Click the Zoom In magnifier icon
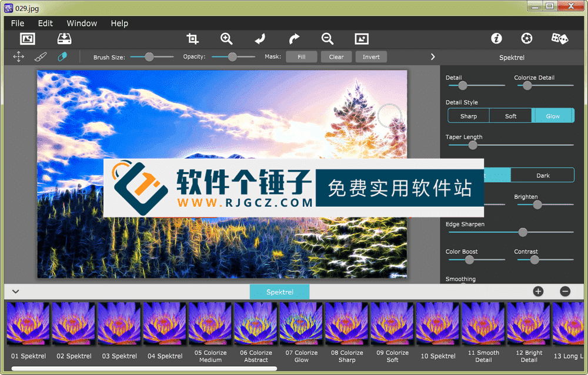This screenshot has width=588, height=375. click(226, 39)
